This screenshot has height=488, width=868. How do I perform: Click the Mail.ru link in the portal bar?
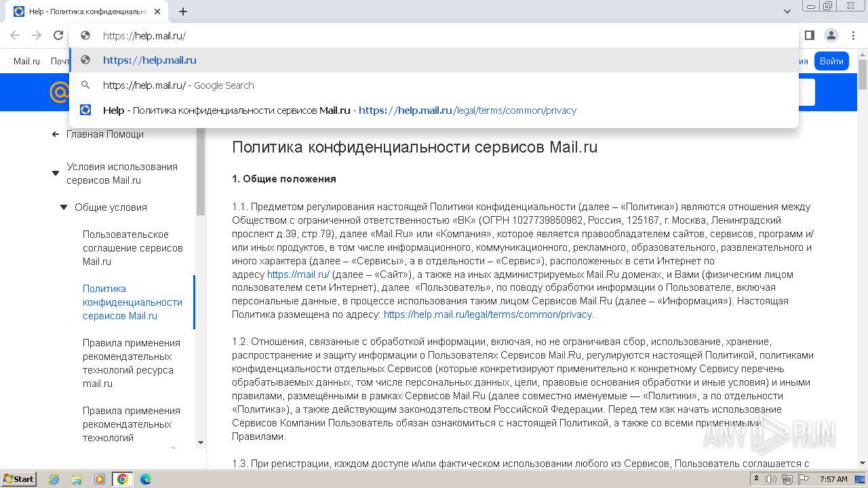click(26, 61)
